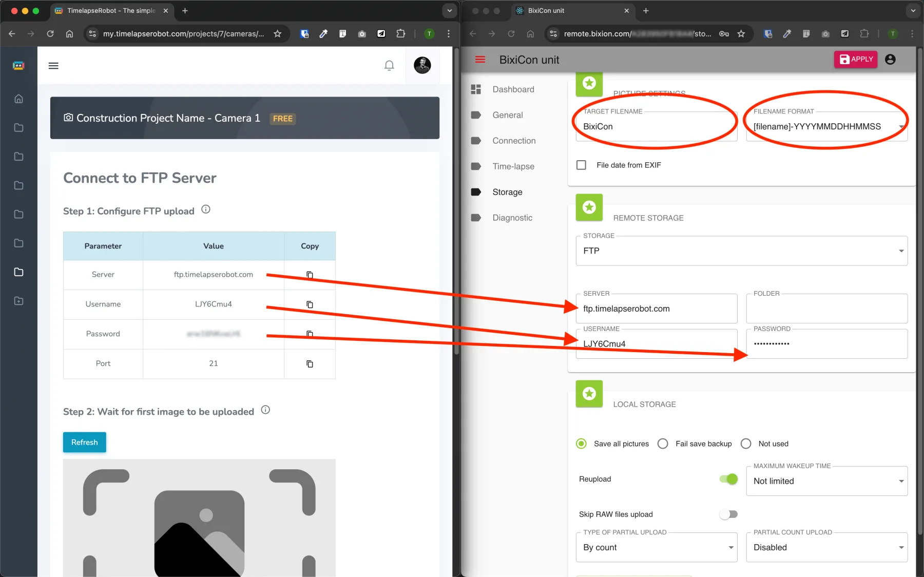Click the TimelapseRobot address bar URL
The image size is (924, 577).
[x=183, y=34]
